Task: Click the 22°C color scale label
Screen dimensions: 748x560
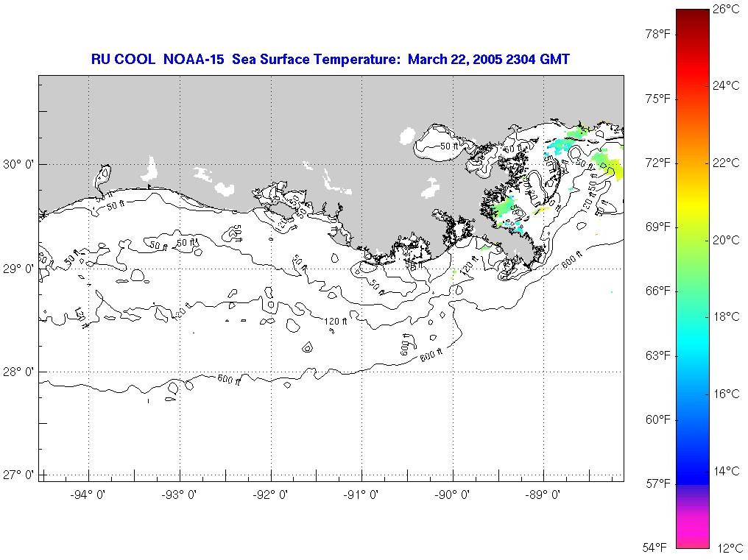Action: [x=726, y=163]
